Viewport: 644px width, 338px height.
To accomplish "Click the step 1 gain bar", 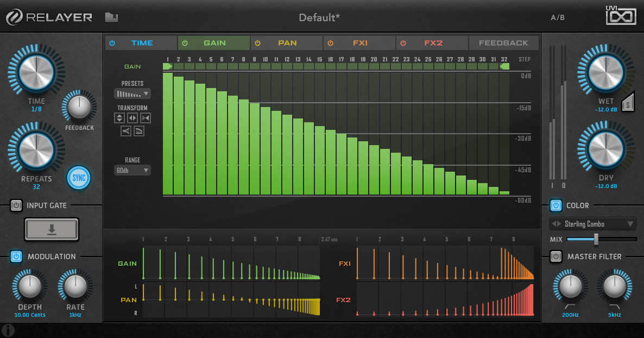I will pos(168,134).
